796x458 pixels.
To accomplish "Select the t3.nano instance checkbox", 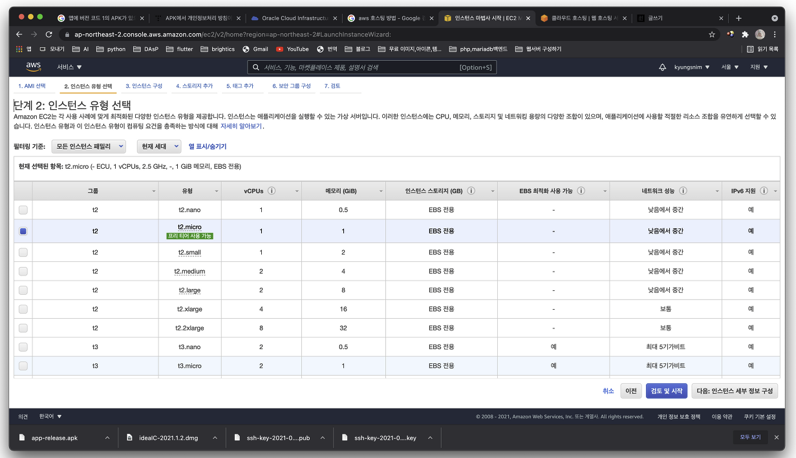I will pos(23,347).
